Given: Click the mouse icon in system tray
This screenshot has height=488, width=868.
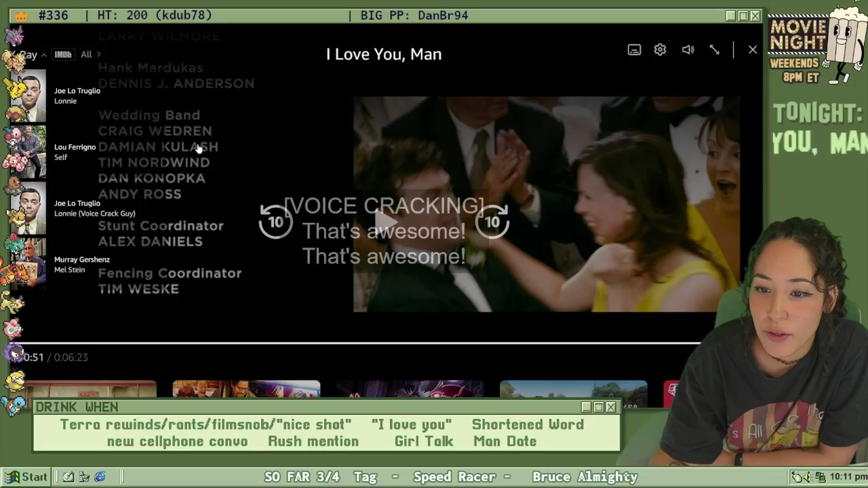Looking at the screenshot, I should coord(796,477).
